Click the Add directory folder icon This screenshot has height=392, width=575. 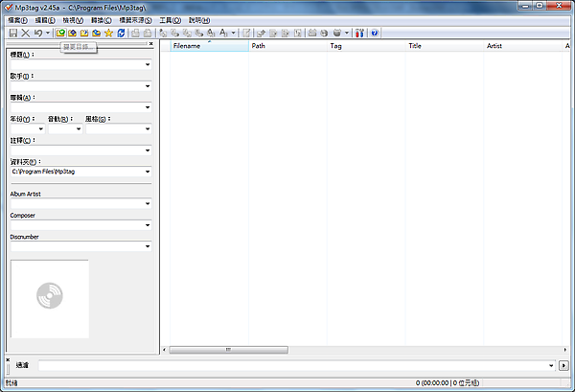coord(73,33)
